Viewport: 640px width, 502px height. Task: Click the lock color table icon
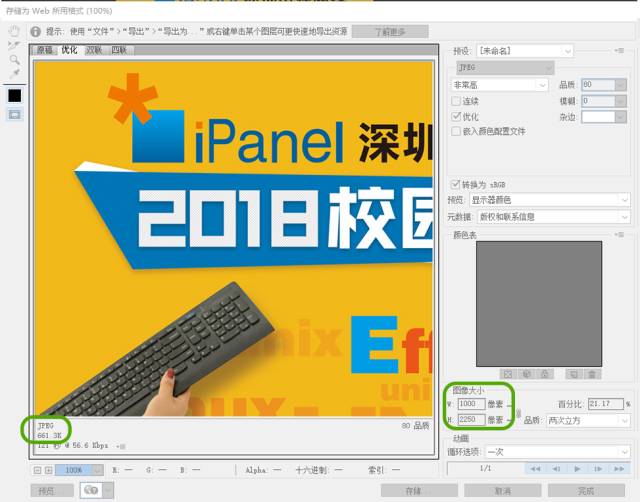tap(545, 374)
